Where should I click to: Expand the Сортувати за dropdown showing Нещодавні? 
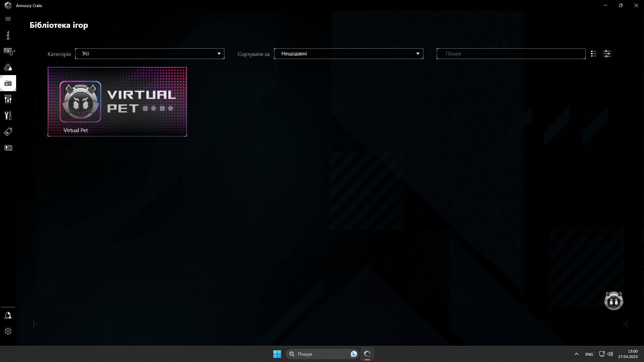348,54
